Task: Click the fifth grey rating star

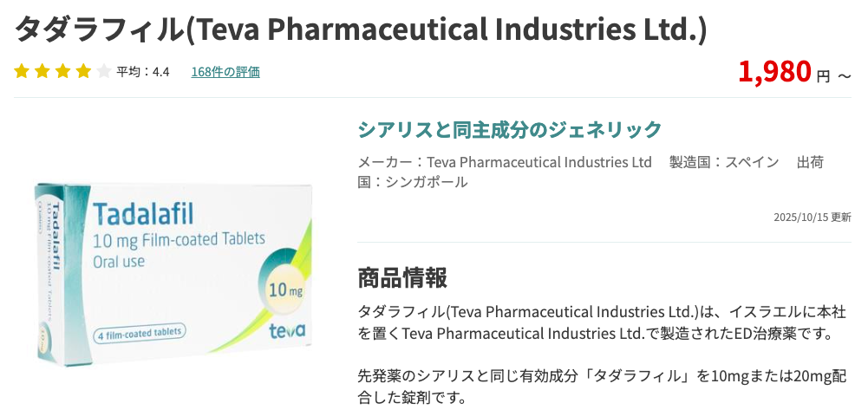Action: pyautogui.click(x=104, y=72)
